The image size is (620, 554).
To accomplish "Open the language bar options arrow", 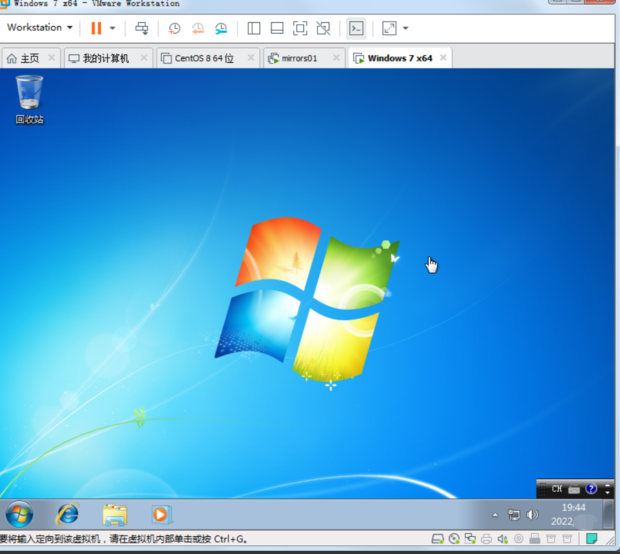I will pos(607,493).
